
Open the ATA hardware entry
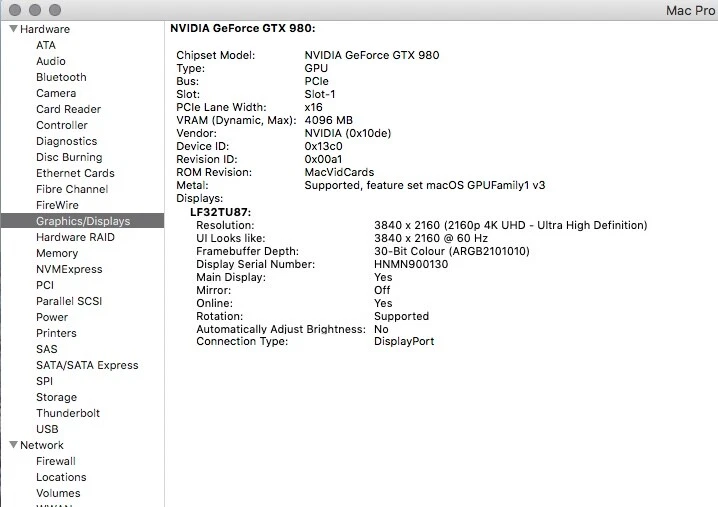pyautogui.click(x=46, y=45)
